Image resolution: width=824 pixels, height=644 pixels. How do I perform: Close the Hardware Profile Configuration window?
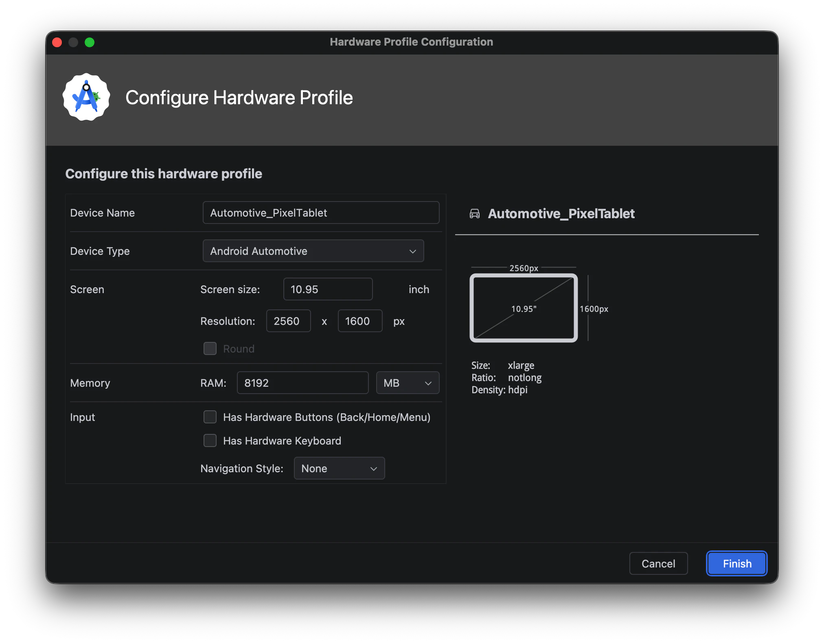[x=57, y=42]
